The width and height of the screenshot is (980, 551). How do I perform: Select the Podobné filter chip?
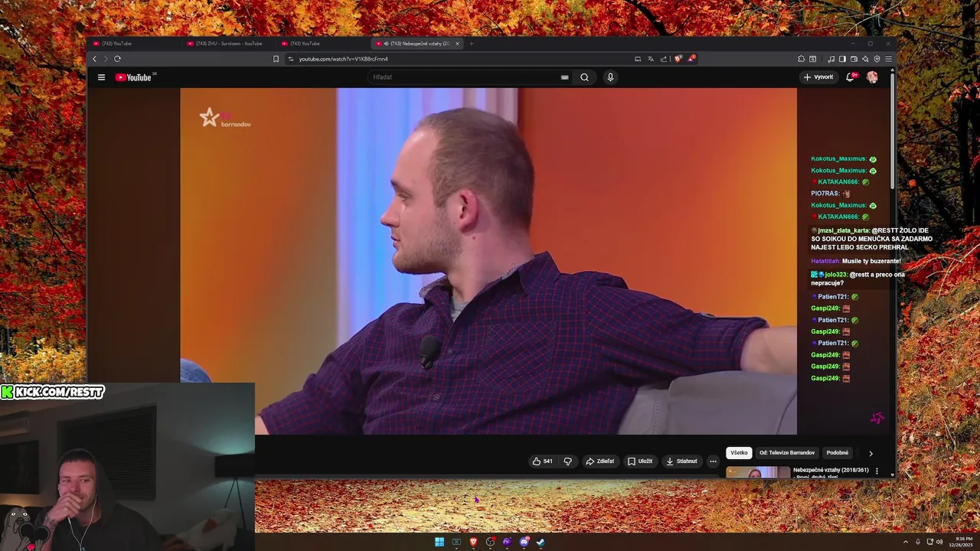838,453
